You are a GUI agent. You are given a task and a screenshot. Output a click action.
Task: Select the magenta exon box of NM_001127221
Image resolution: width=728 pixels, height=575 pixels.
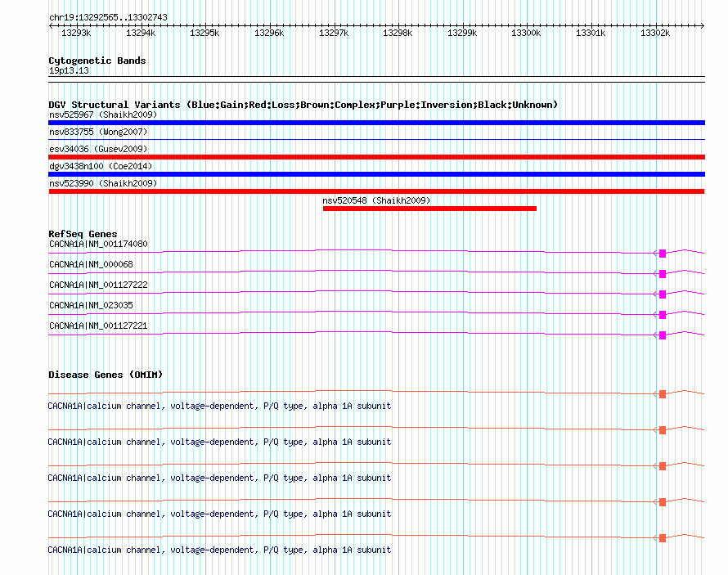click(x=663, y=335)
